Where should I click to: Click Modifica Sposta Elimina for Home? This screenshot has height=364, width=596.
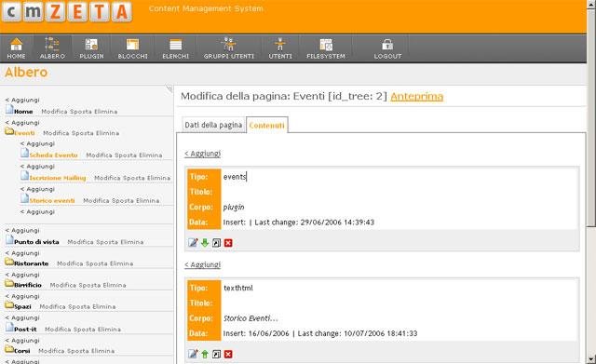point(79,112)
